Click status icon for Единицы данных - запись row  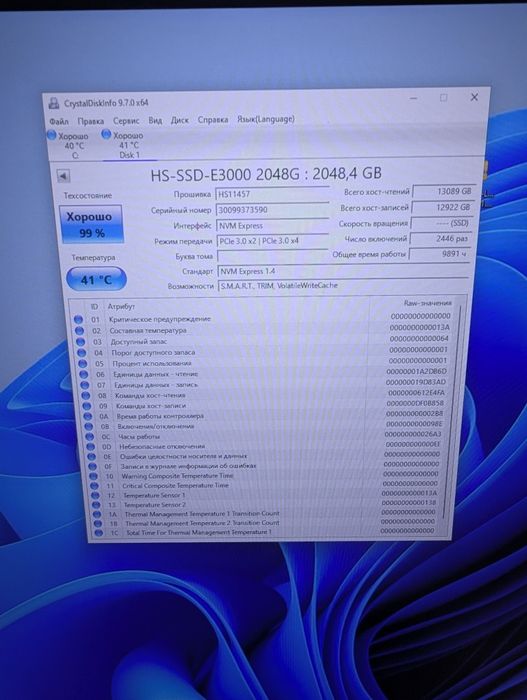tap(85, 385)
